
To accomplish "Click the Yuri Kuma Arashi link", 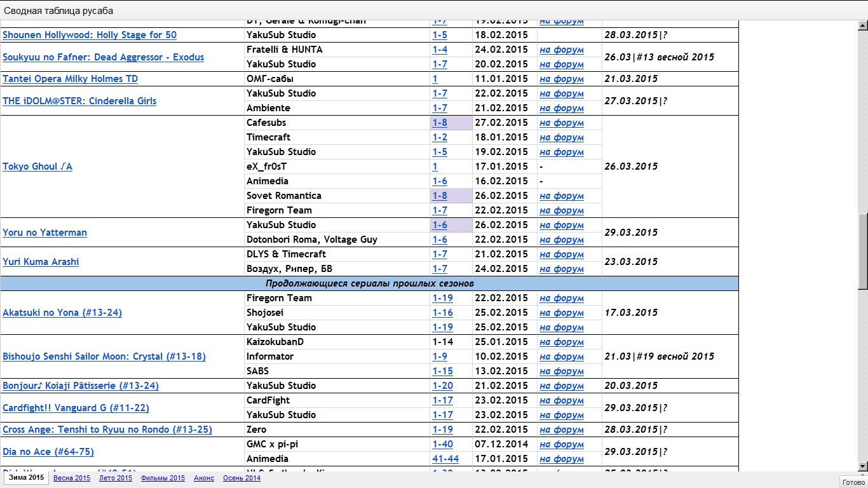I will (x=41, y=262).
